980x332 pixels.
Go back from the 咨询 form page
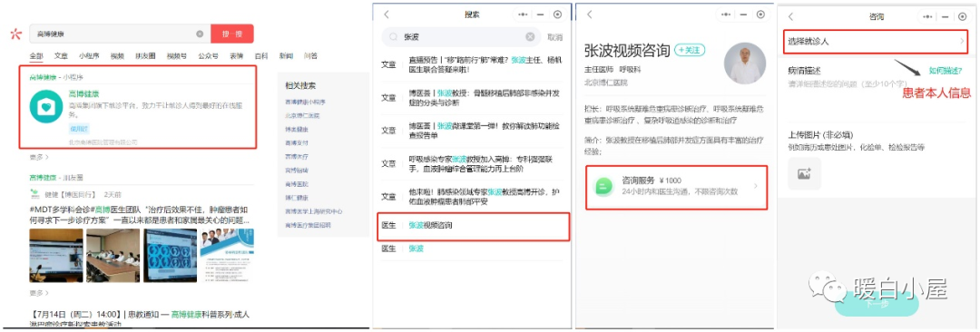click(790, 17)
